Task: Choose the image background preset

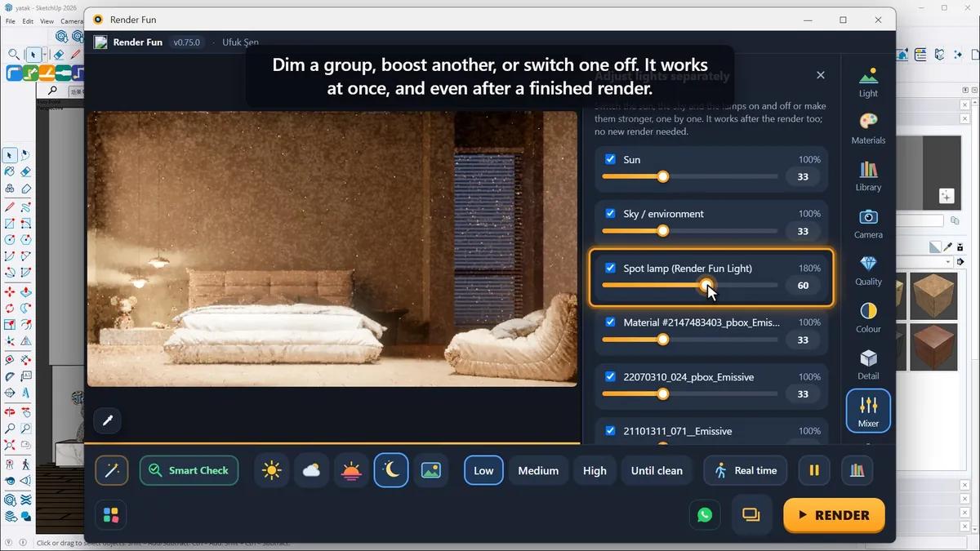Action: (x=431, y=470)
